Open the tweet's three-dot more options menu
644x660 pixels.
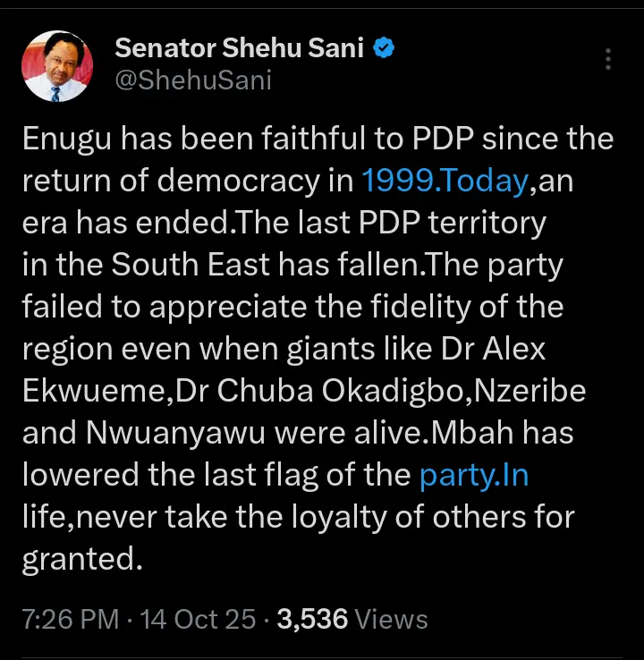(x=608, y=60)
